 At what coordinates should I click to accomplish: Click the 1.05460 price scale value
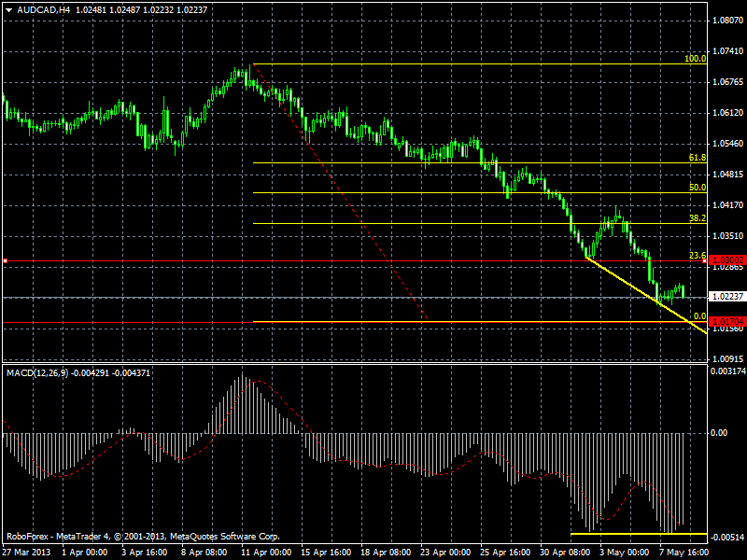click(x=727, y=144)
